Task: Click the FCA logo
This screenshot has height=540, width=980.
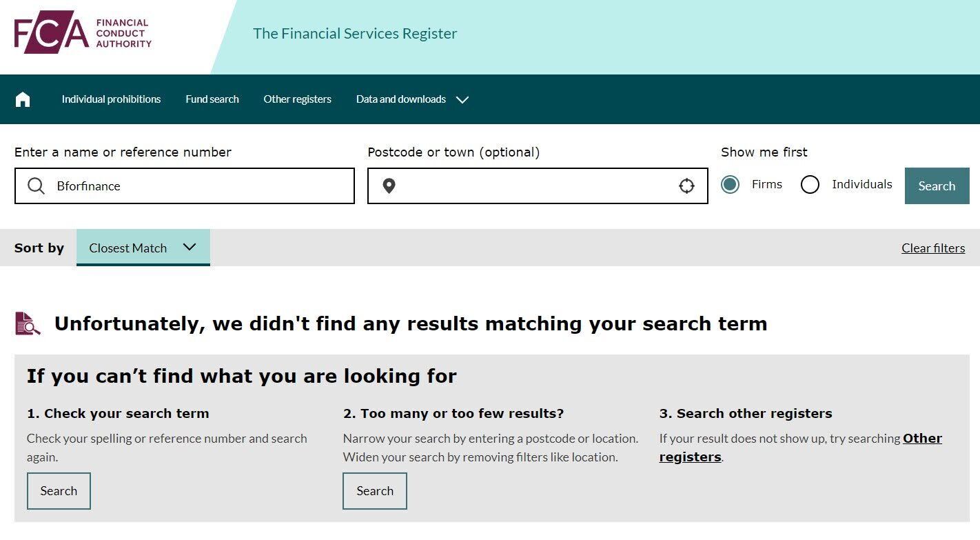Action: 83,32
